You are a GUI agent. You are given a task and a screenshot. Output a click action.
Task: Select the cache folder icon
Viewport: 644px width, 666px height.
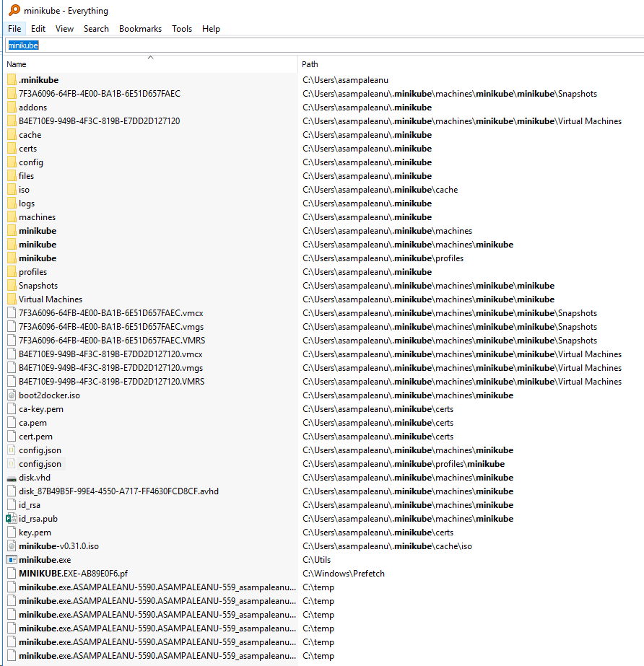[12, 135]
